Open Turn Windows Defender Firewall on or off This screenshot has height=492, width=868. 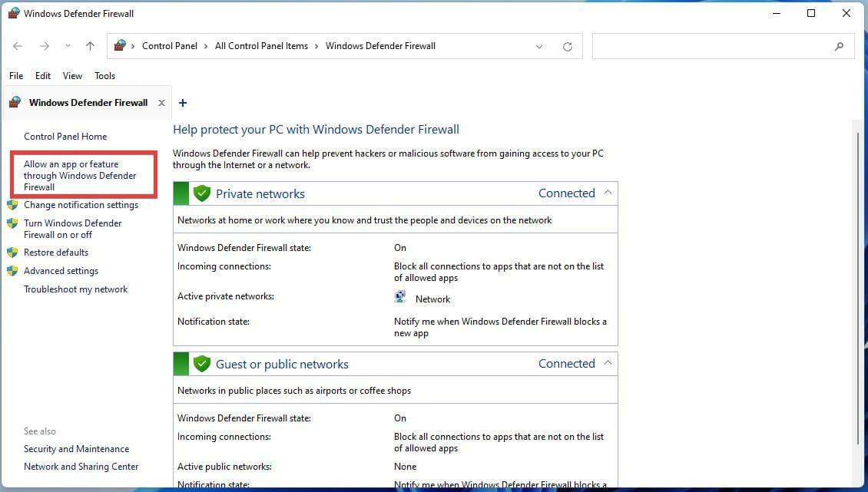coord(72,229)
